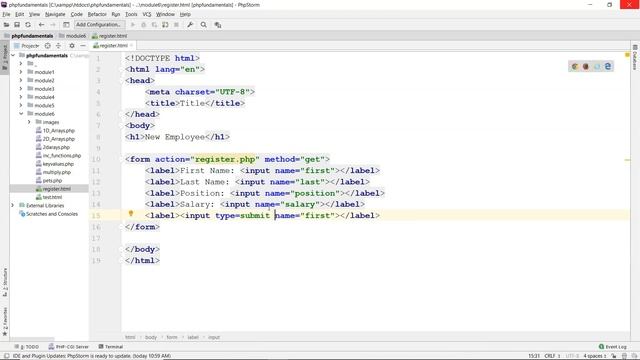
Task: Expand the module2 folder
Action: click(21, 80)
